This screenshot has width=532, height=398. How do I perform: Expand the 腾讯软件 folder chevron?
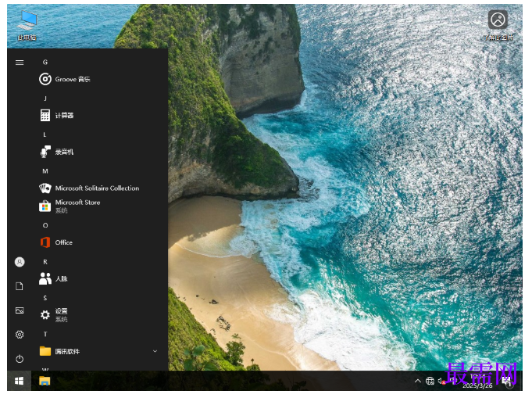pos(155,351)
